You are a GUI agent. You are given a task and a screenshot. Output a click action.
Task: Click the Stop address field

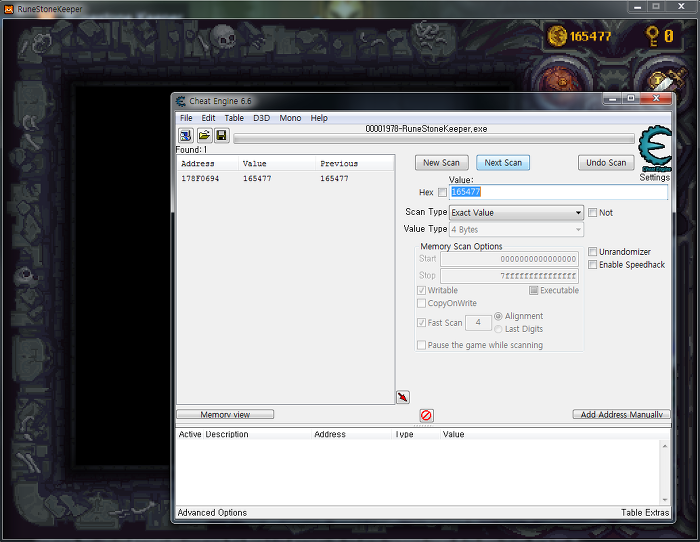[x=509, y=276]
